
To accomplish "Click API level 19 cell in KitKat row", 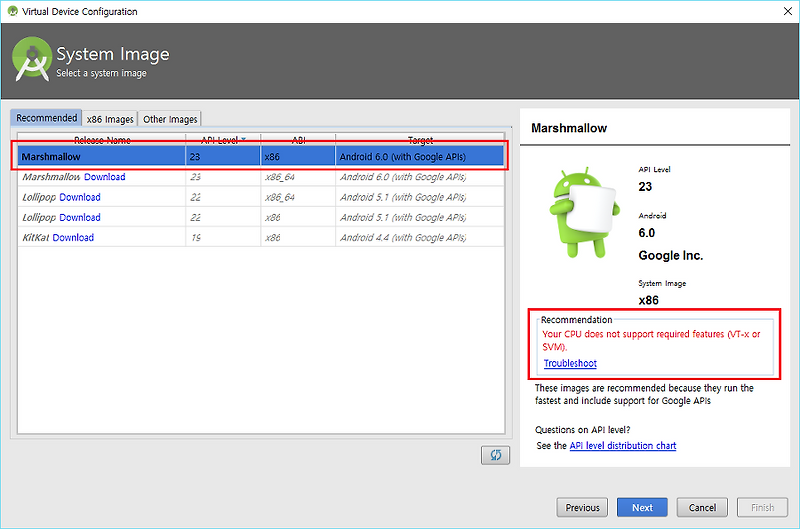I will (x=223, y=237).
